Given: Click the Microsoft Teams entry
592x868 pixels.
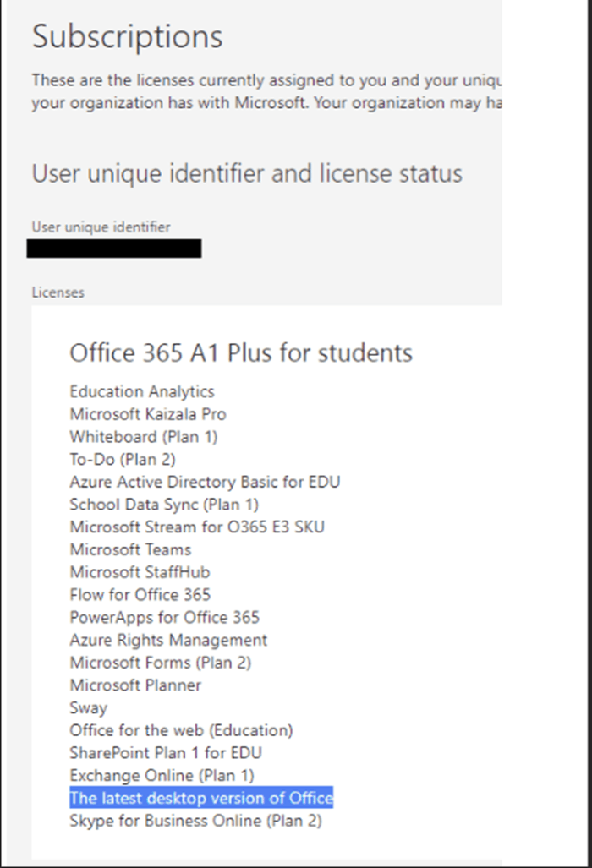Looking at the screenshot, I should [x=130, y=549].
